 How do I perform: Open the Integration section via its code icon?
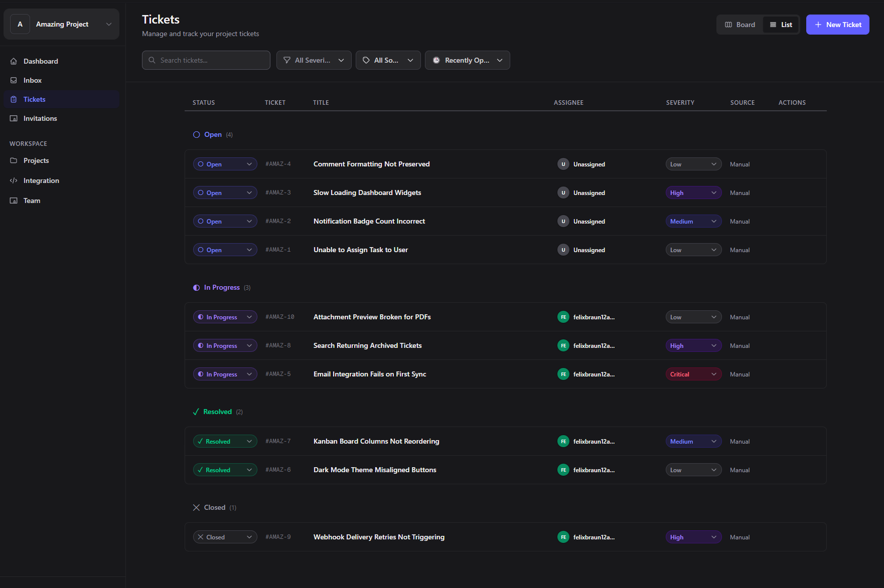14,180
